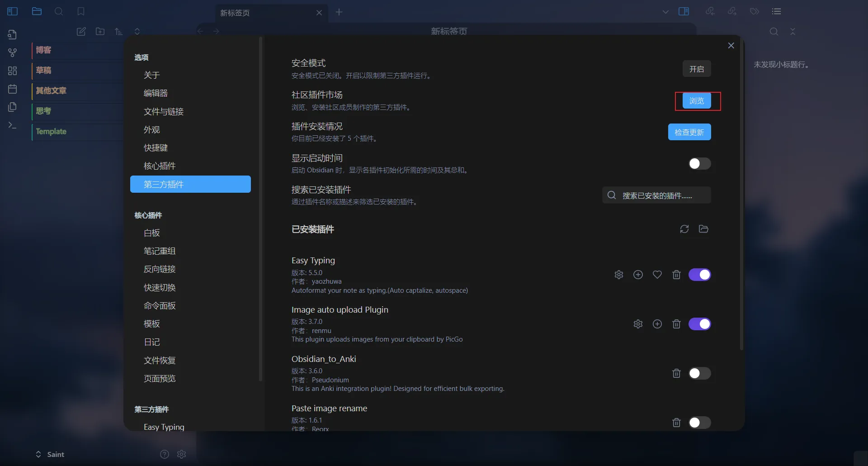Expand the 草稿 folder
This screenshot has height=466, width=868.
click(78, 71)
